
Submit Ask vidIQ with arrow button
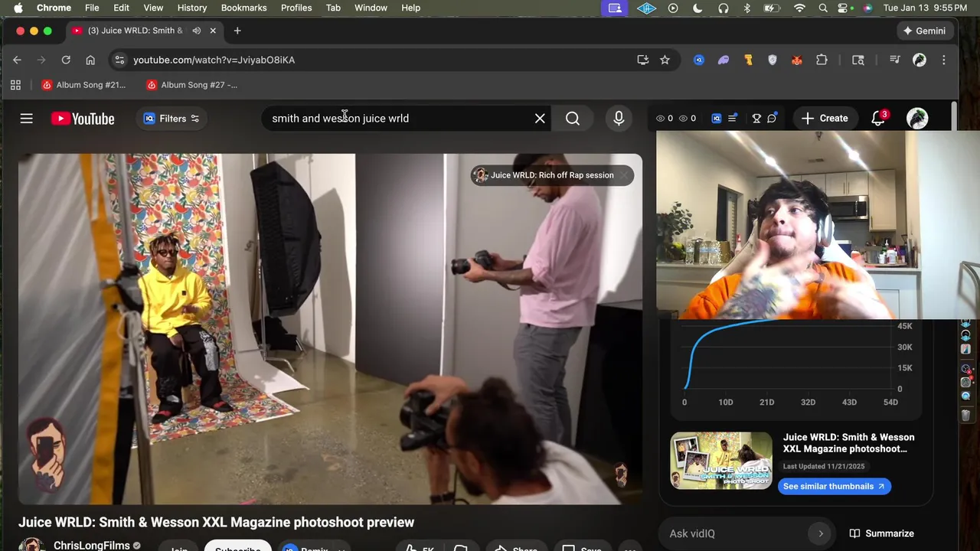click(821, 533)
